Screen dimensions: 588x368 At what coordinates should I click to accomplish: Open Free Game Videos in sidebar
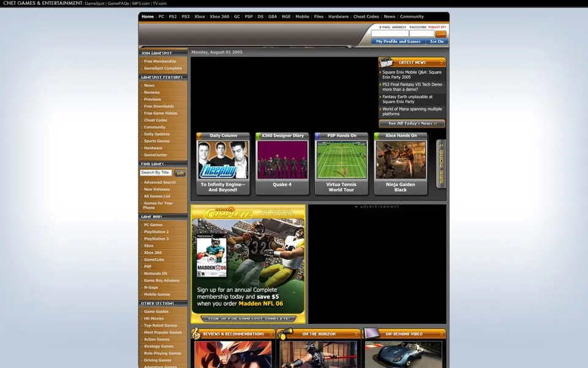160,113
